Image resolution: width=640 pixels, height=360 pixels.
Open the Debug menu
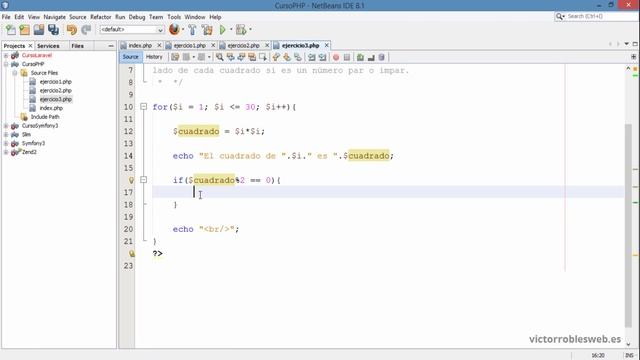[x=137, y=17]
